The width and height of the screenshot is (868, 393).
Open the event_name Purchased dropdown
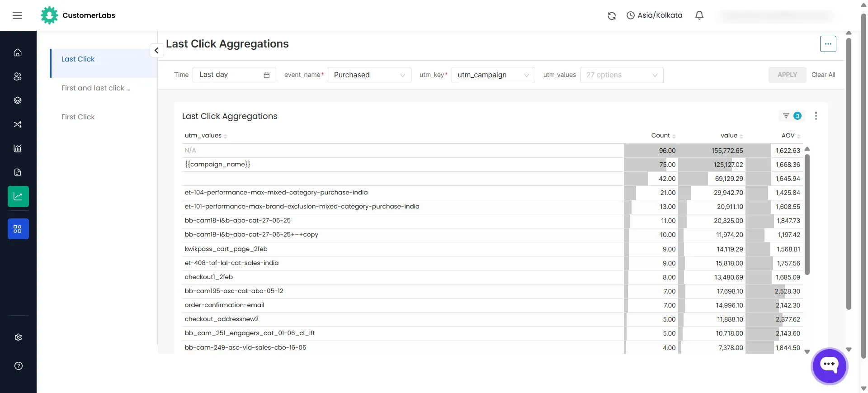click(x=369, y=75)
